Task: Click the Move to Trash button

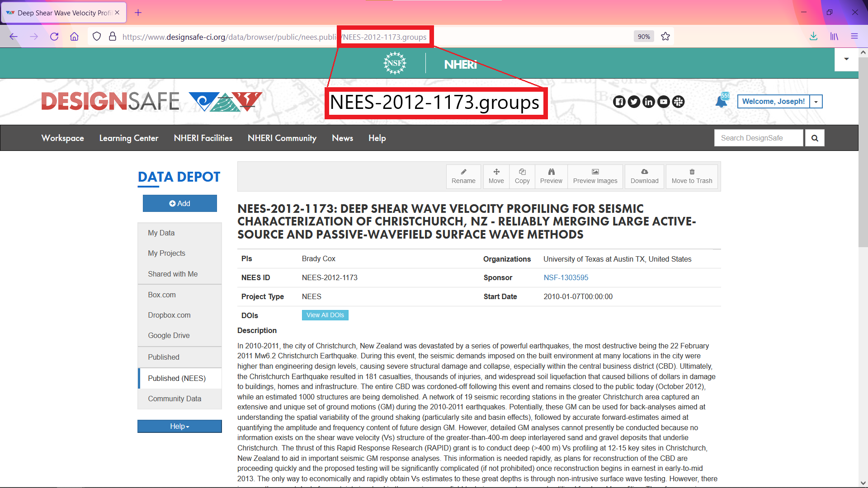Action: pyautogui.click(x=692, y=176)
